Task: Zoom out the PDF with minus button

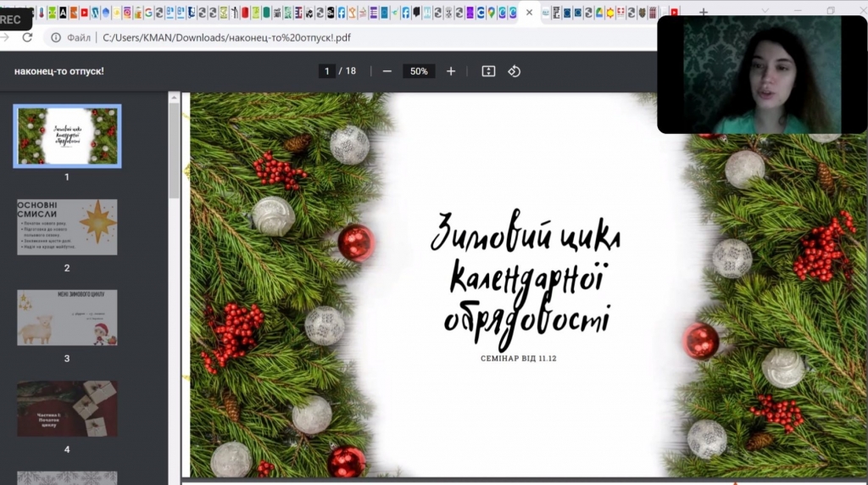Action: coord(387,71)
